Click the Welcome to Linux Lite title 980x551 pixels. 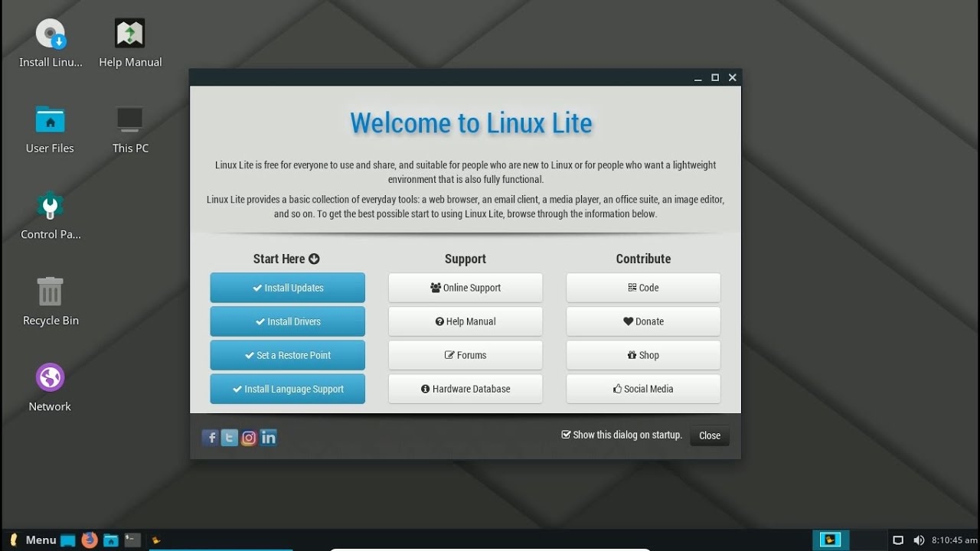pyautogui.click(x=471, y=123)
